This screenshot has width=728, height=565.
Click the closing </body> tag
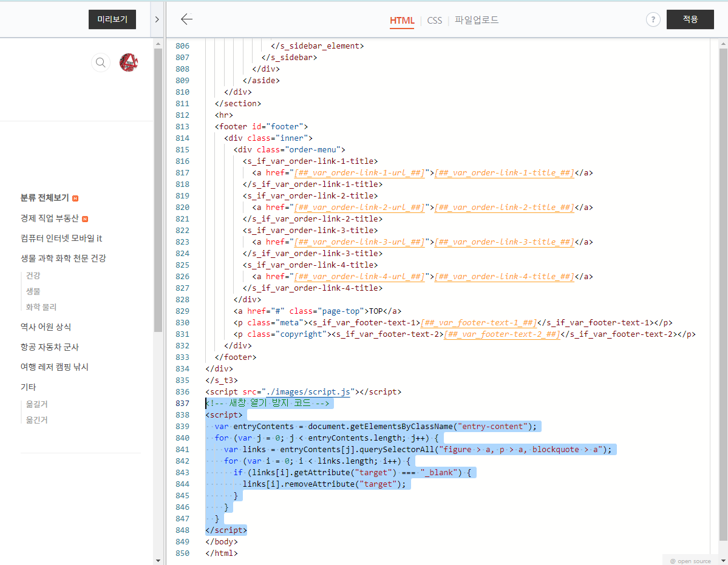pyautogui.click(x=222, y=541)
